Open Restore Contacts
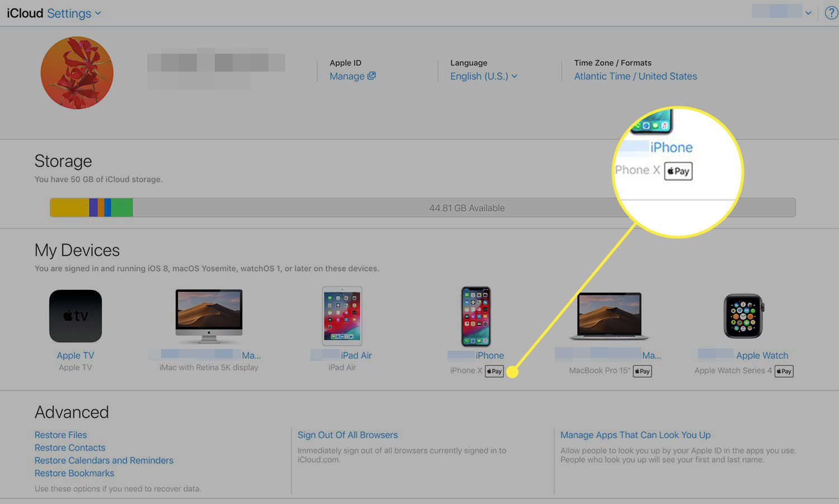Image resolution: width=839 pixels, height=504 pixels. [x=70, y=448]
